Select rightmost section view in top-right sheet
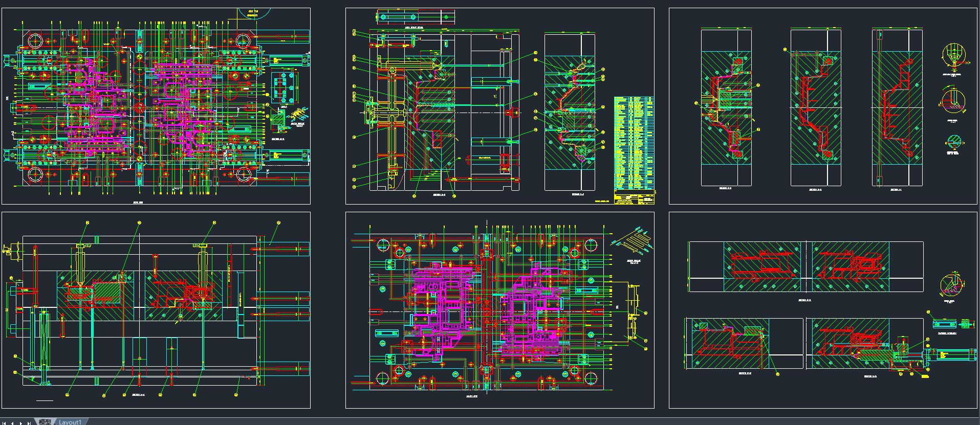Viewport: 980px width, 425px height. point(897,107)
